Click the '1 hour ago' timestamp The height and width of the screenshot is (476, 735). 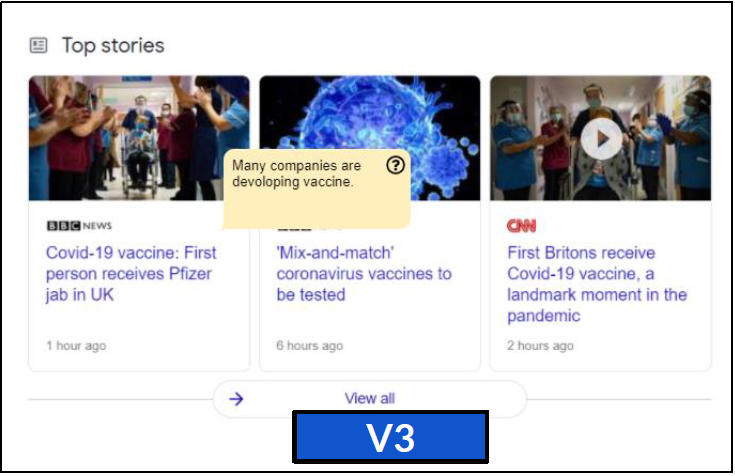point(76,346)
